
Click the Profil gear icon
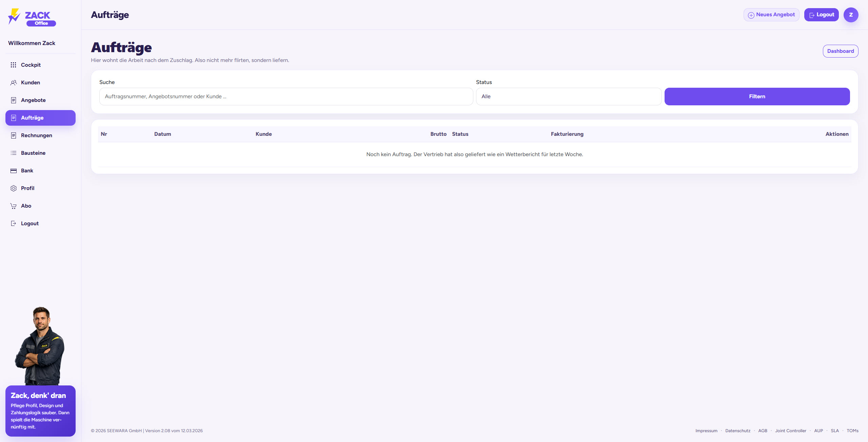(14, 188)
